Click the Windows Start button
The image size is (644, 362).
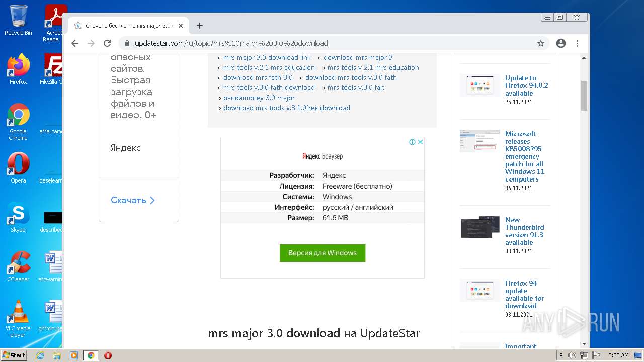pyautogui.click(x=14, y=355)
